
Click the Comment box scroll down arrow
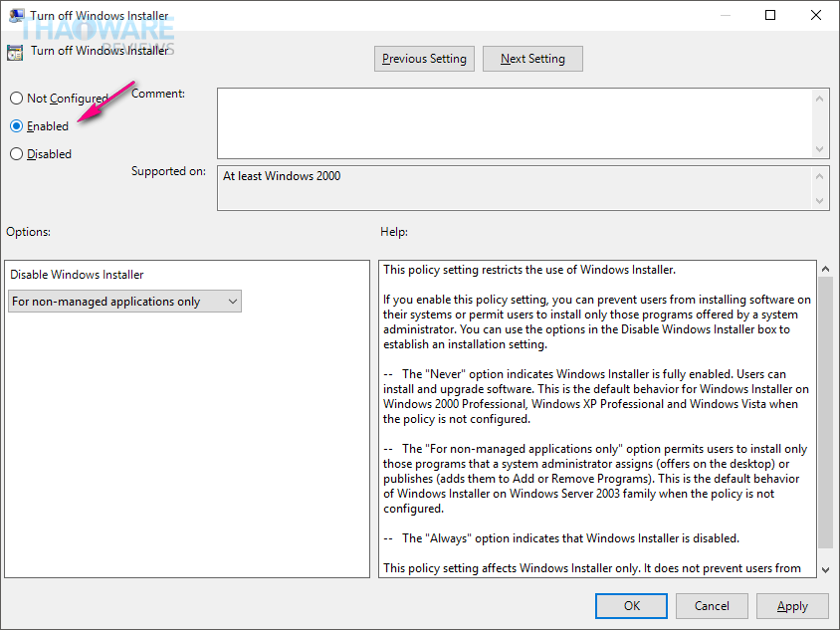(819, 148)
